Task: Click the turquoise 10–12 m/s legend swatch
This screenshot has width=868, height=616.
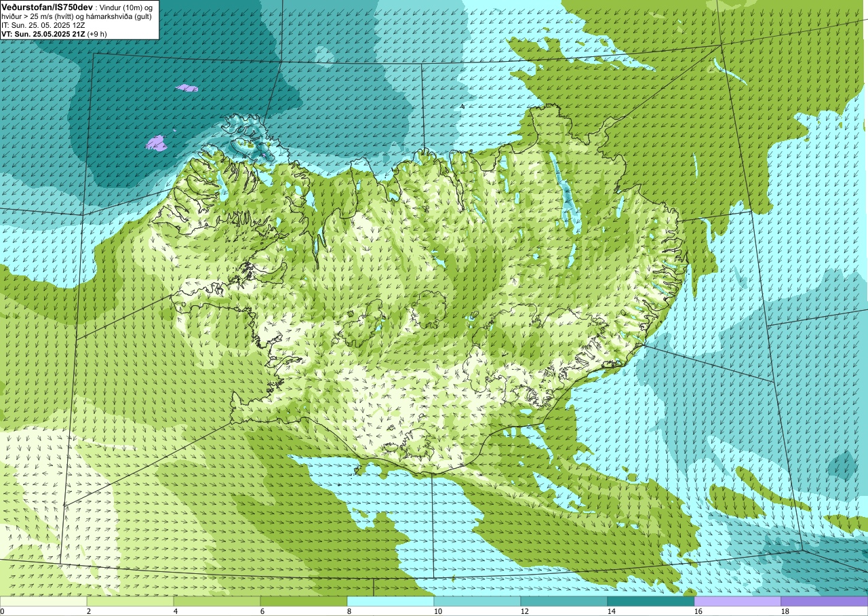Action: (x=477, y=601)
